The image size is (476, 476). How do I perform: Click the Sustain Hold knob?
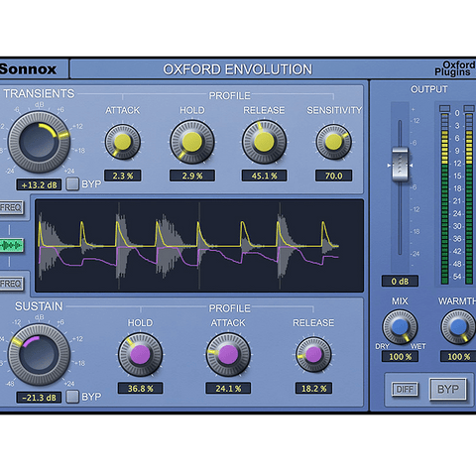click(140, 354)
